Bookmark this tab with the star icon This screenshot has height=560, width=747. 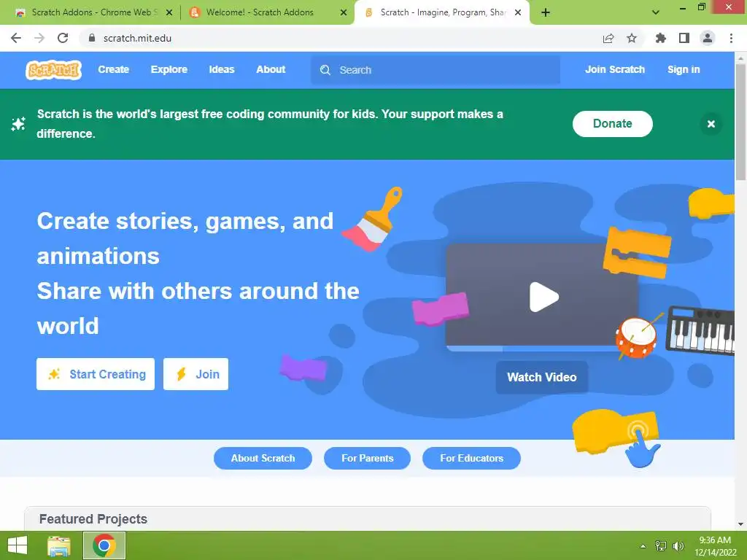(x=632, y=38)
